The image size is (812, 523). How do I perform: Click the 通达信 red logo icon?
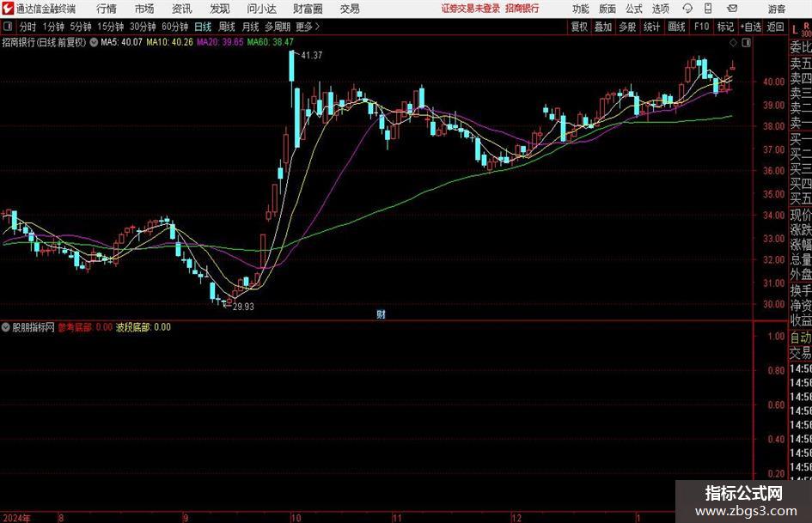[8, 9]
